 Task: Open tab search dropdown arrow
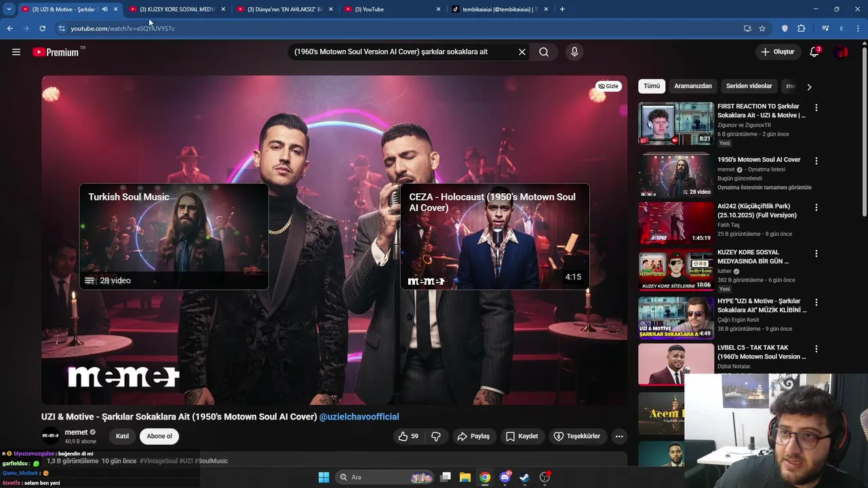click(x=8, y=9)
